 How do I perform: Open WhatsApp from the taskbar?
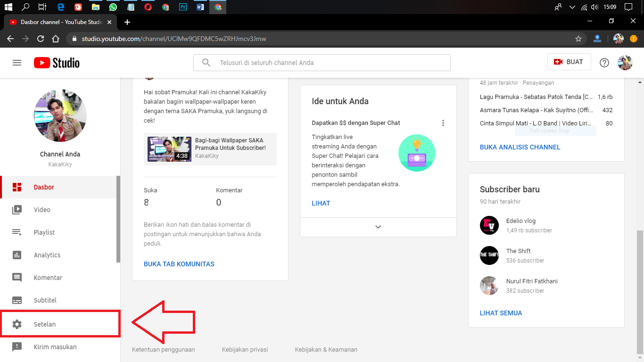(113, 7)
